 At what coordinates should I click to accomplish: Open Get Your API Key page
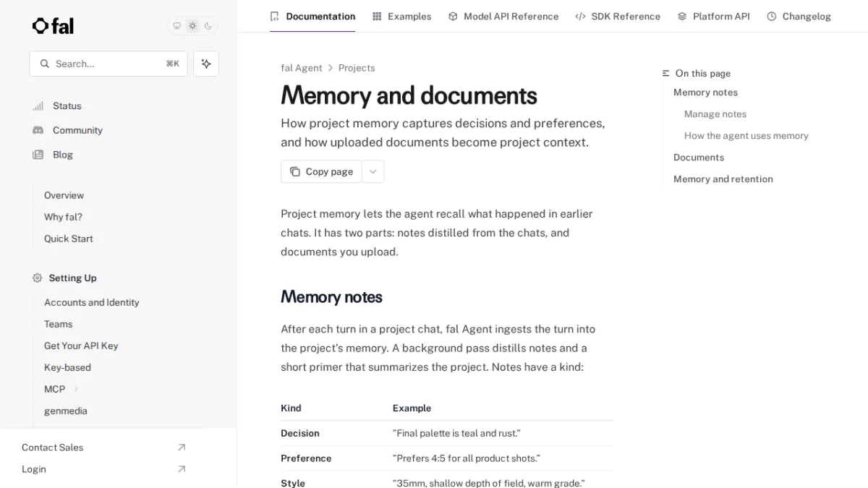click(x=81, y=346)
